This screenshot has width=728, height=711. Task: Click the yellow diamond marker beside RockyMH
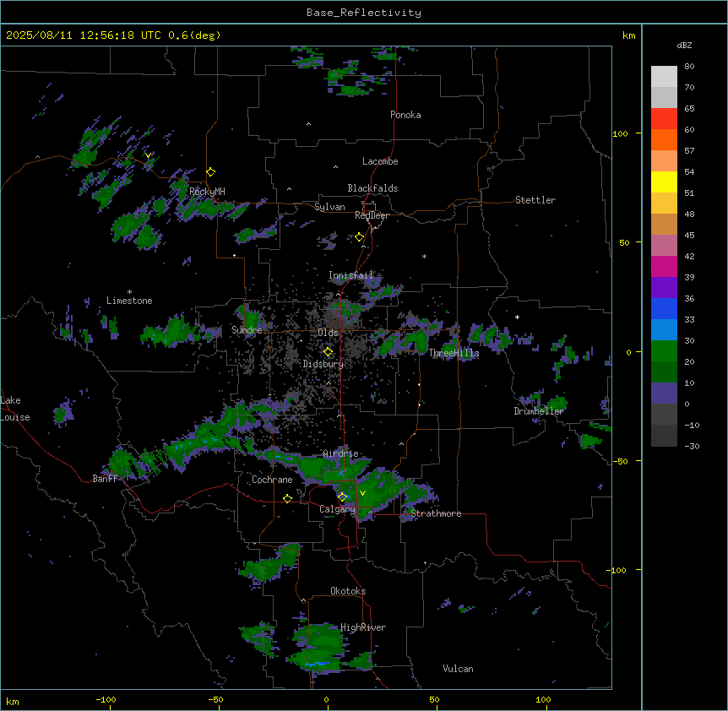coord(211,171)
